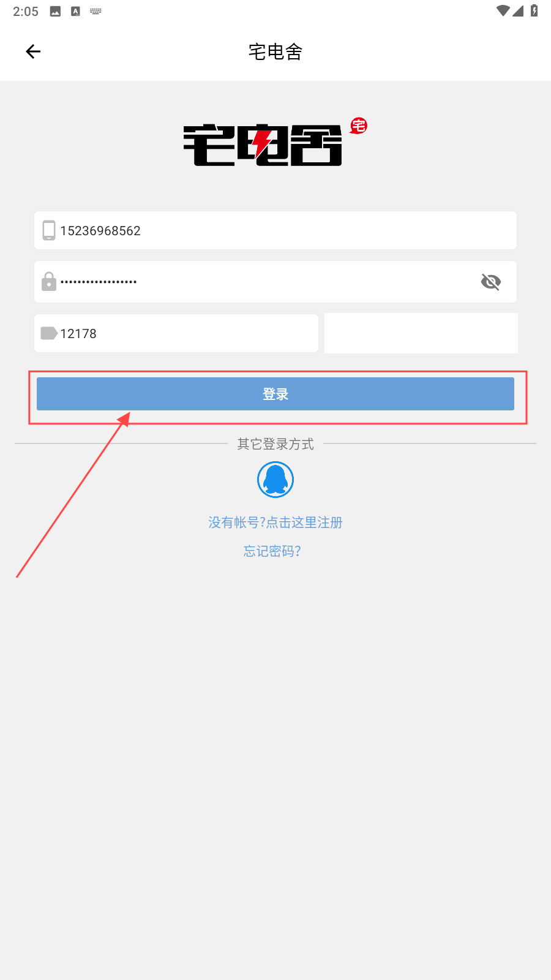Tap the red 宅 badge on the logo
The width and height of the screenshot is (551, 980).
pyautogui.click(x=359, y=126)
